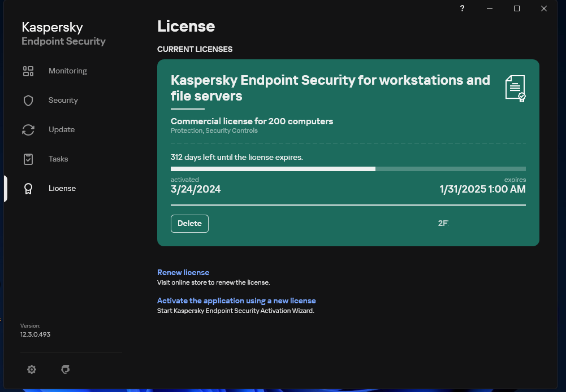Click the license certificate document icon
The image size is (566, 392).
tap(516, 88)
